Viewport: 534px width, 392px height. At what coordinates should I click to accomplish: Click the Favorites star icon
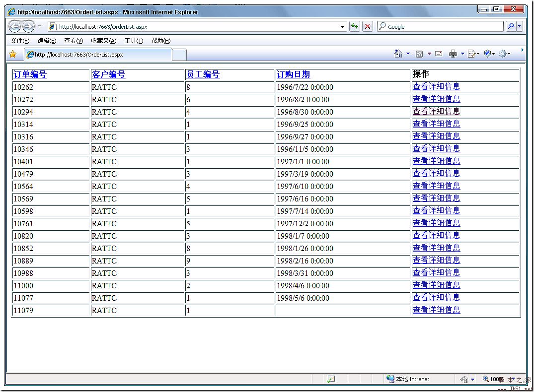pyautogui.click(x=13, y=54)
